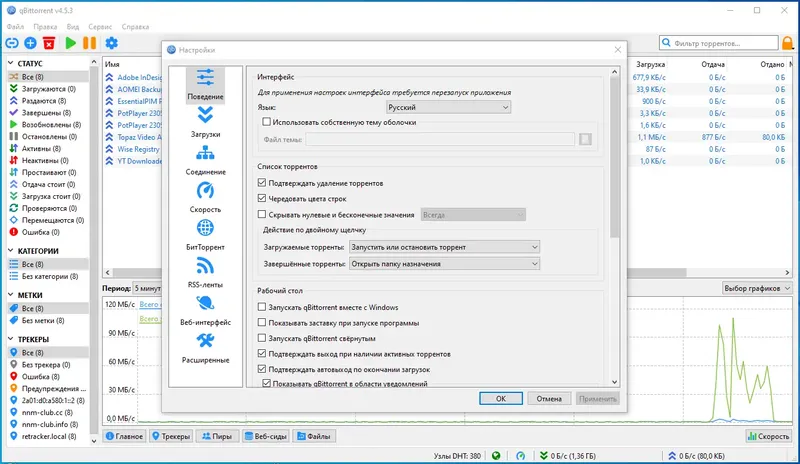Viewport: 800px width, 464px height.
Task: Switch to the Трекеры bottom tab
Action: [x=171, y=436]
